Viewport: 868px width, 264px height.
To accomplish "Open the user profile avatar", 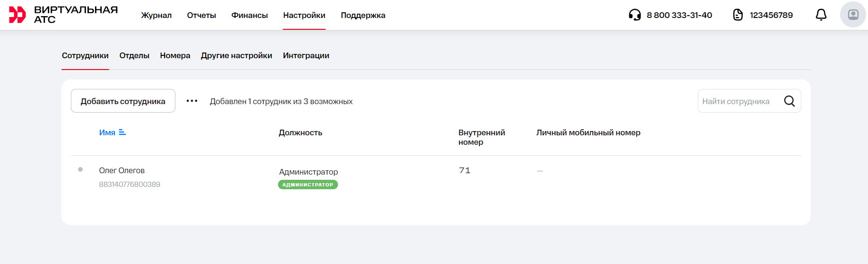I will 853,15.
